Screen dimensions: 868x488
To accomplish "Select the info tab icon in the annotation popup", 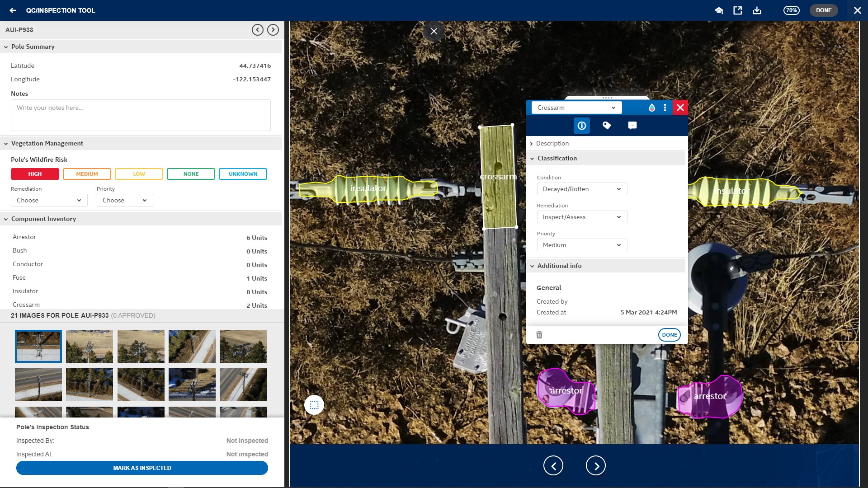I will tap(581, 126).
